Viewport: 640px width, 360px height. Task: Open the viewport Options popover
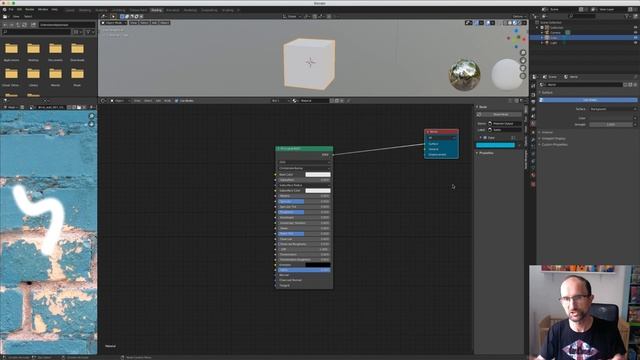[519, 16]
